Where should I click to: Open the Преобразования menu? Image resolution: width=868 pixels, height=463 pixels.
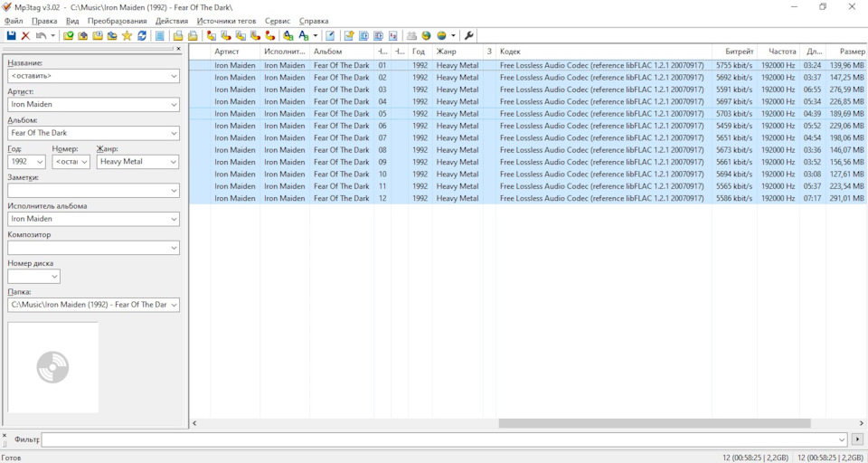pos(118,21)
